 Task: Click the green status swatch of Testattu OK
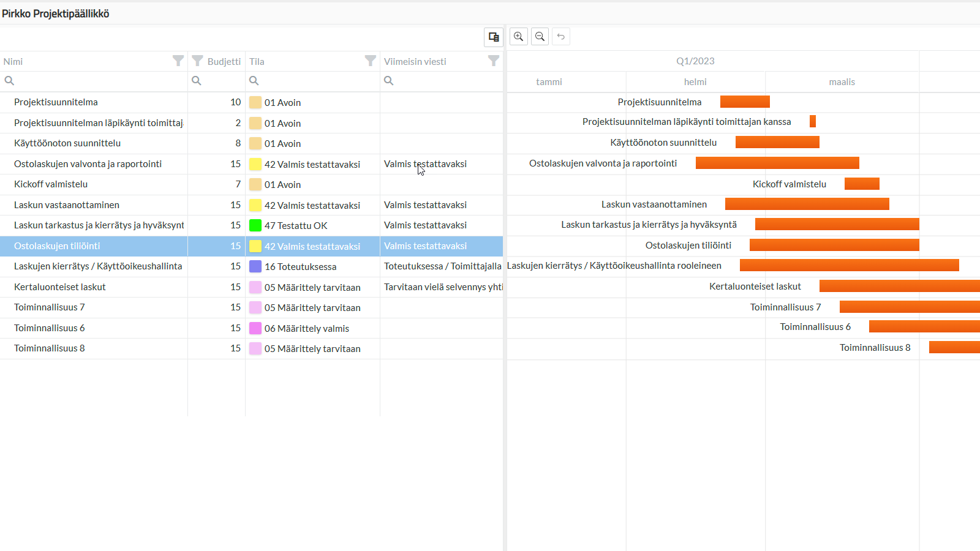tap(255, 225)
